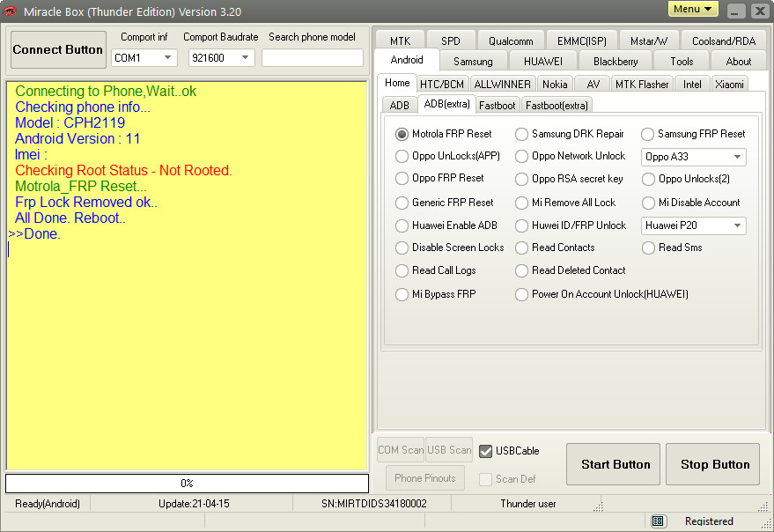
Task: Open the Qualcomm tab
Action: click(x=511, y=41)
